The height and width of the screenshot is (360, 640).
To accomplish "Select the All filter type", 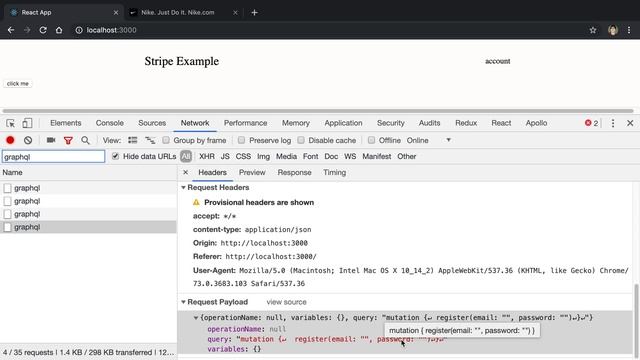I will (186, 156).
